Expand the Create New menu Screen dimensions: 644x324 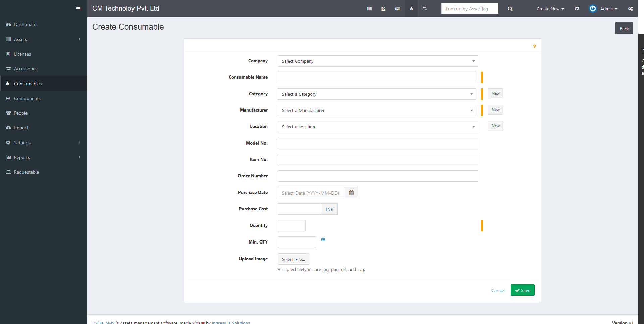pos(550,9)
